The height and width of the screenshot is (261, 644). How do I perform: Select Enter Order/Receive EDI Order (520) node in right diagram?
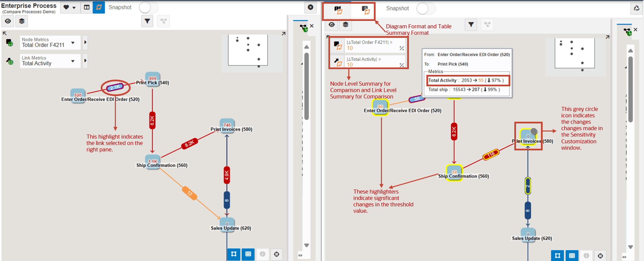tap(380, 107)
